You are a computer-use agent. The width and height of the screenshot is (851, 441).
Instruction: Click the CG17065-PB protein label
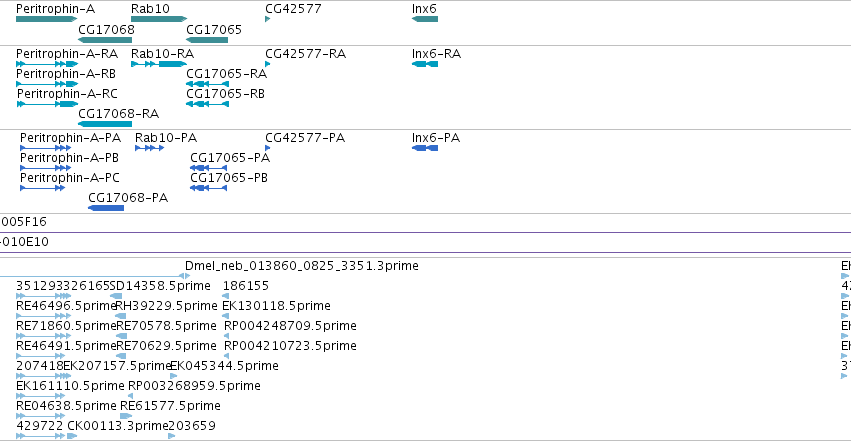229,178
